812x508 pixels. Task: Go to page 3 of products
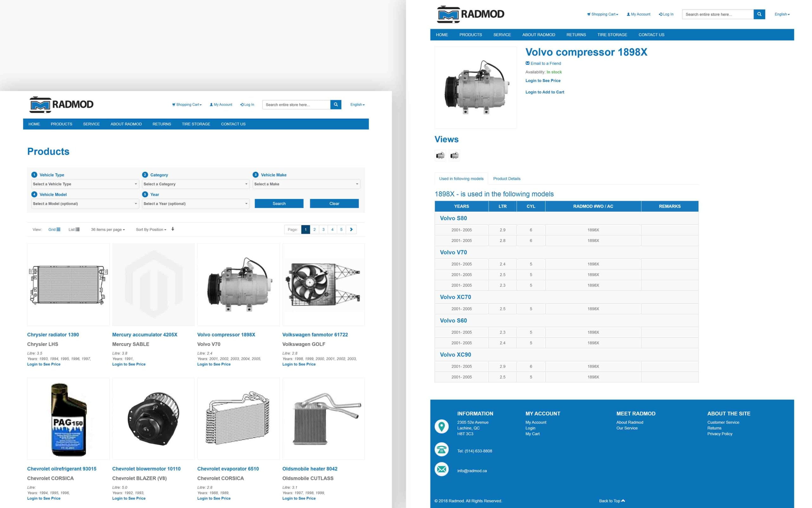324,230
